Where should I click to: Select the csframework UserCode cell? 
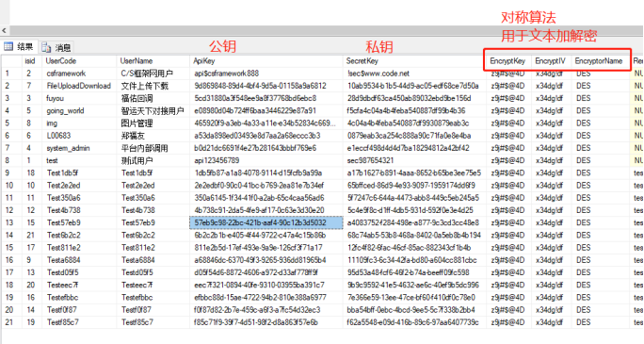pos(79,74)
